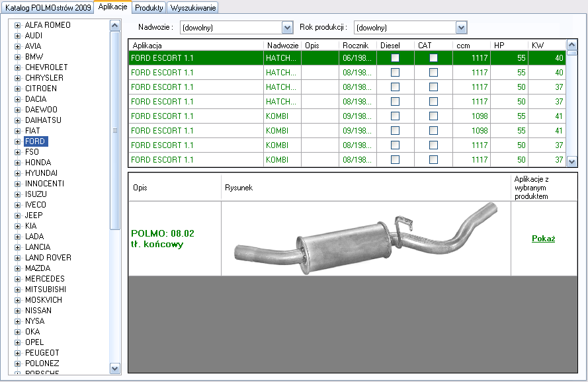Select KIA in the makes tree
Image resolution: width=588 pixels, height=382 pixels.
tap(30, 226)
